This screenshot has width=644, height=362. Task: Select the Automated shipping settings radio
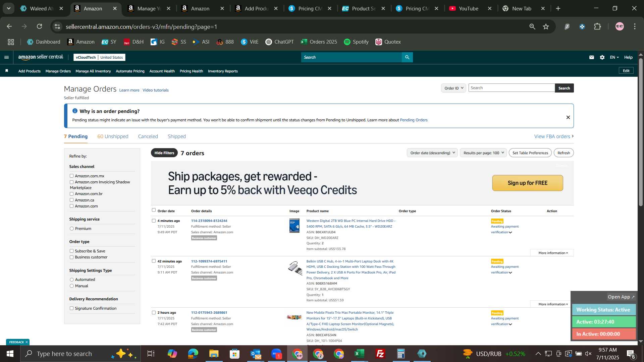coord(71,280)
